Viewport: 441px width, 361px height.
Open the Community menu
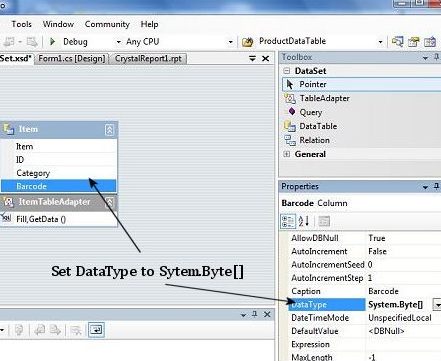point(107,24)
